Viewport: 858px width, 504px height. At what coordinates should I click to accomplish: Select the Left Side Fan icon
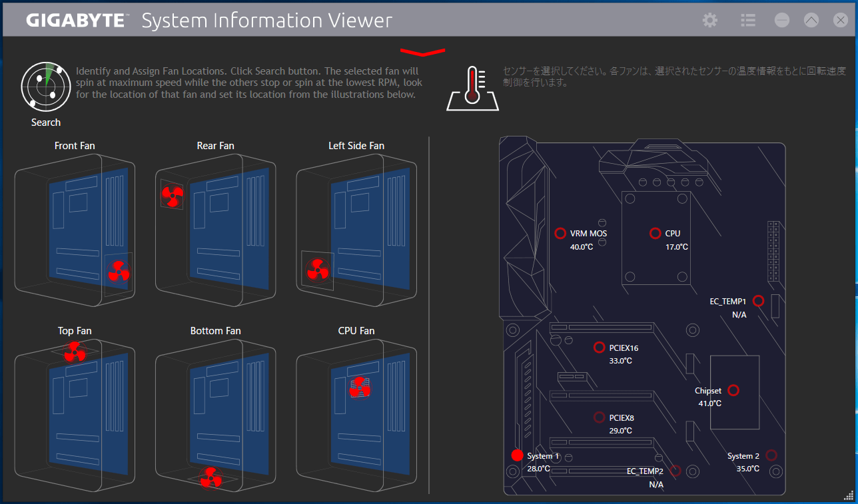point(317,270)
